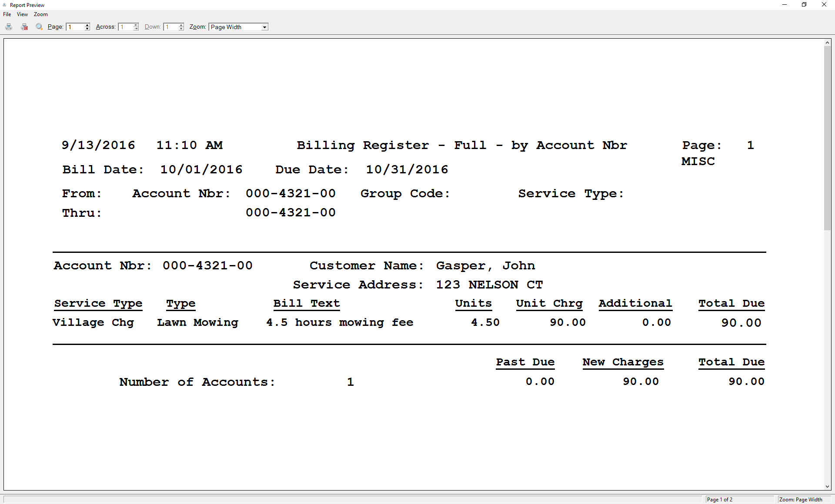Click the 'Village Chg' service type cell
This screenshot has width=835, height=504.
93,323
